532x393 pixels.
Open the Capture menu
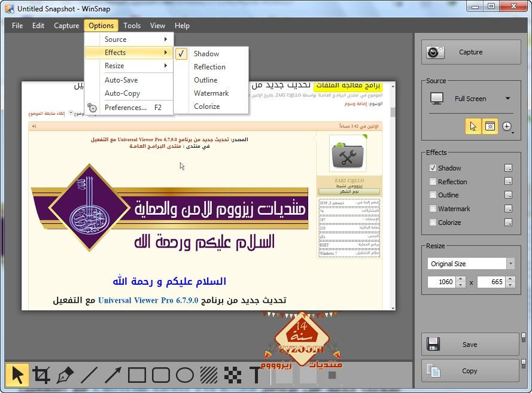tap(66, 26)
